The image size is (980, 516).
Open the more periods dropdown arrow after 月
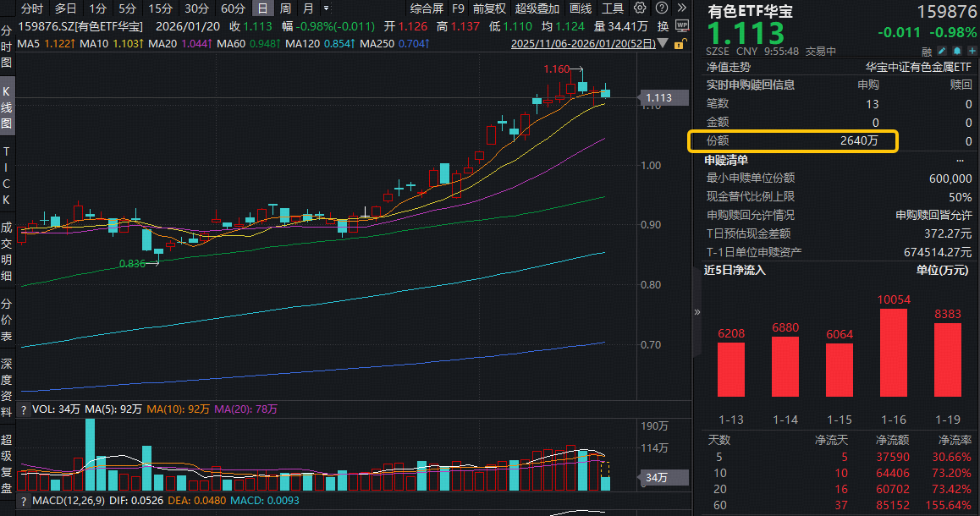[326, 8]
